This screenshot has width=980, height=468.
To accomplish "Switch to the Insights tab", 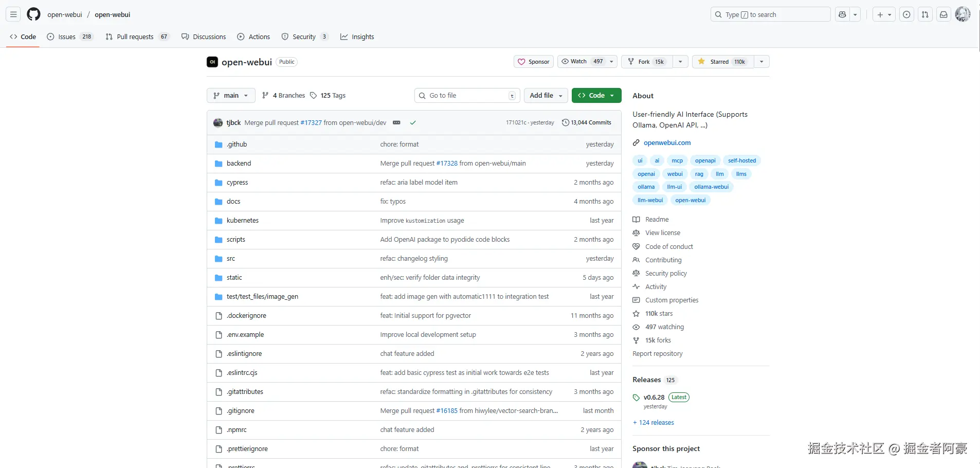I will point(357,37).
